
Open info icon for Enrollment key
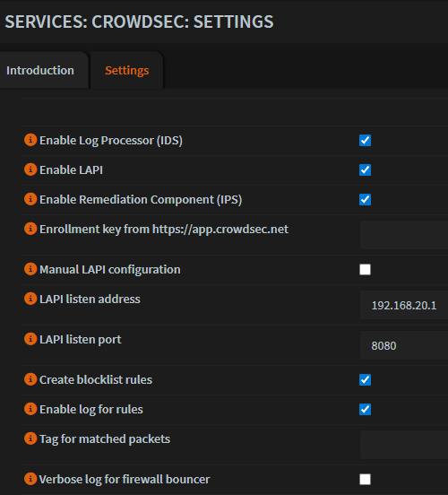click(x=30, y=229)
